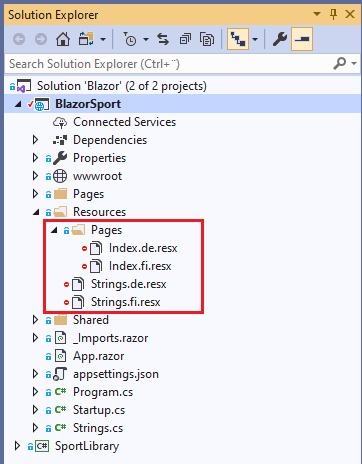Select the Shared folder

click(x=91, y=320)
